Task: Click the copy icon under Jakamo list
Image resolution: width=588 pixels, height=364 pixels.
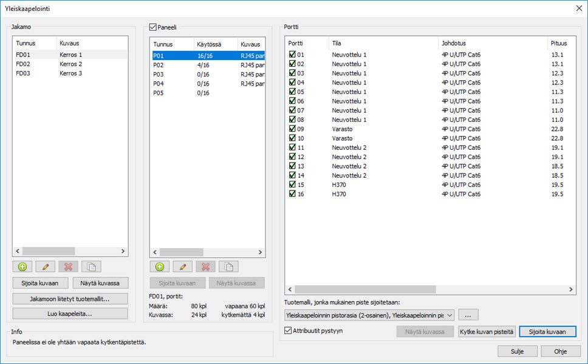Action: point(91,266)
